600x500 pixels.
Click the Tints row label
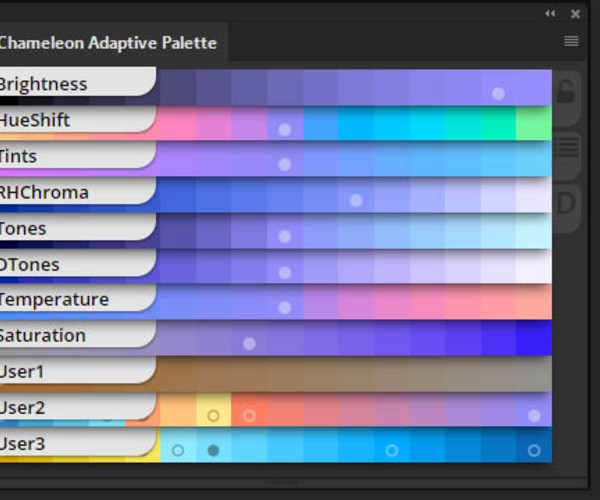77,155
